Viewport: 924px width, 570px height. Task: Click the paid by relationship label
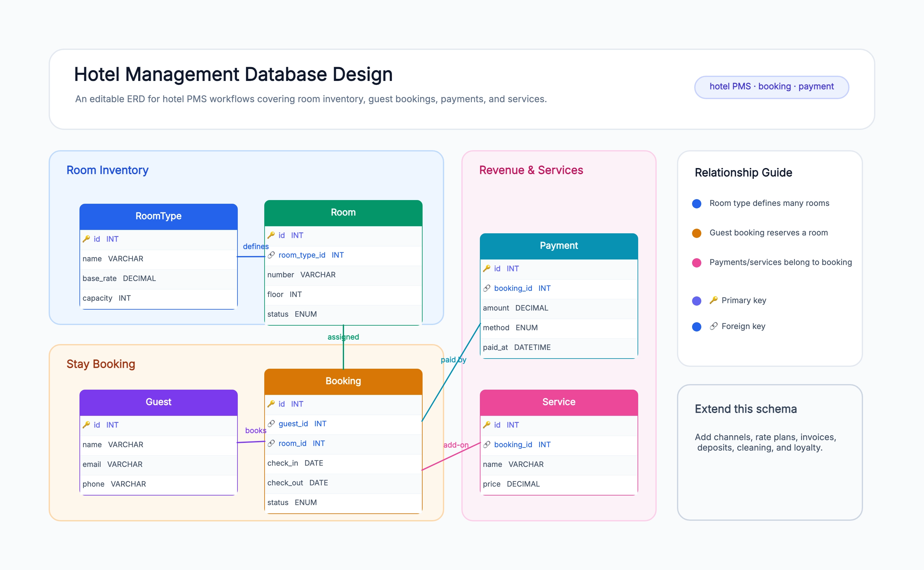coord(453,360)
